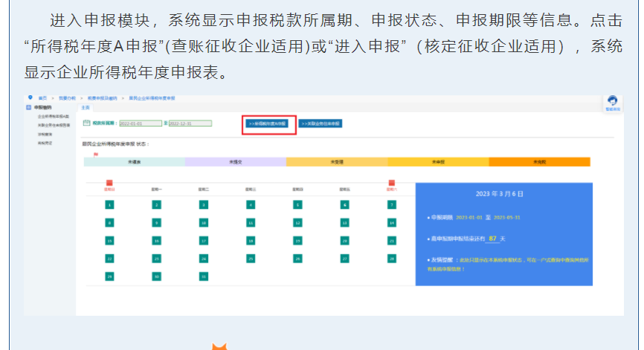Select day 12 in the calendar
The width and height of the screenshot is (644, 350).
297,223
